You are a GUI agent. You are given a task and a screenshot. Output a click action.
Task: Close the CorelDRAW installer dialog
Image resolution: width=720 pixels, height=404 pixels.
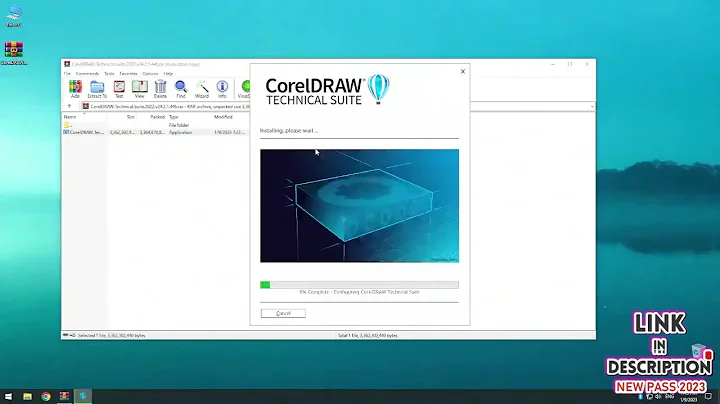click(x=463, y=72)
